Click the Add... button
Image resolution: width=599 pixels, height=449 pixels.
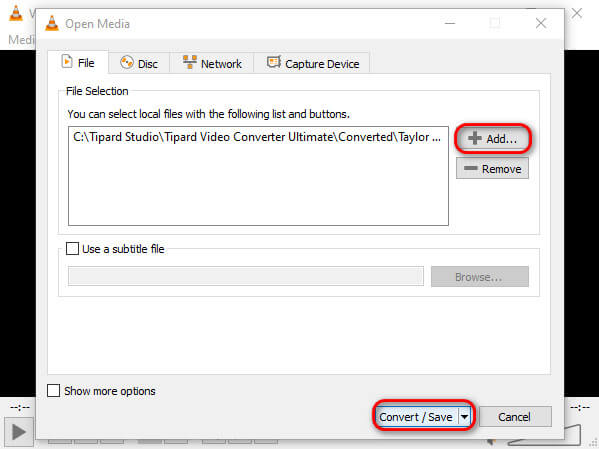coord(492,138)
